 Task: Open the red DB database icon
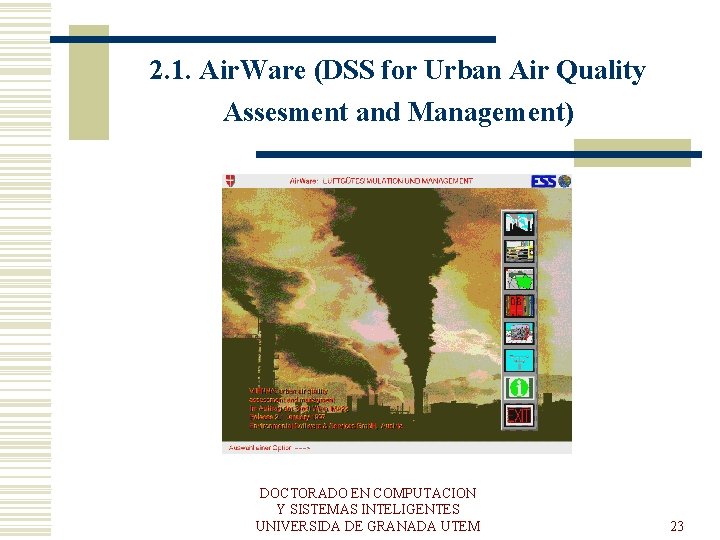519,306
